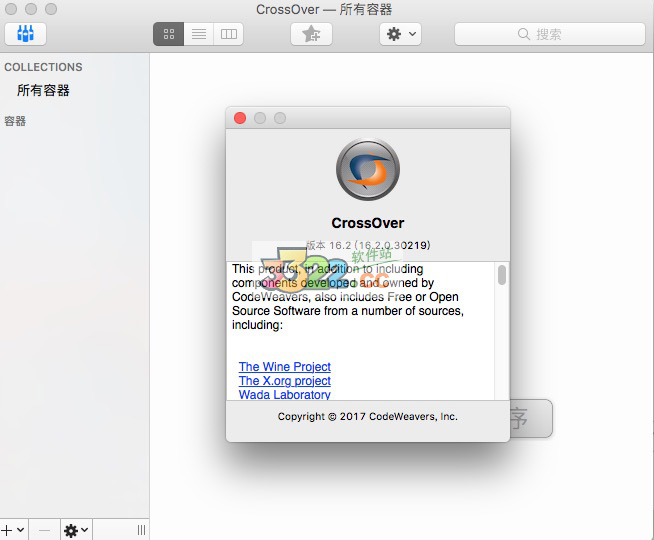Screen dimensions: 654x540
Task: Click the 搜索 search field
Action: click(550, 34)
